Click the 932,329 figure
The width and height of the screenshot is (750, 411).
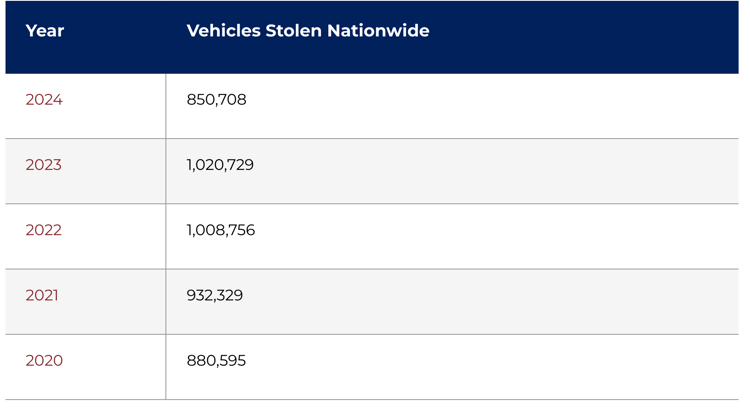[215, 295]
